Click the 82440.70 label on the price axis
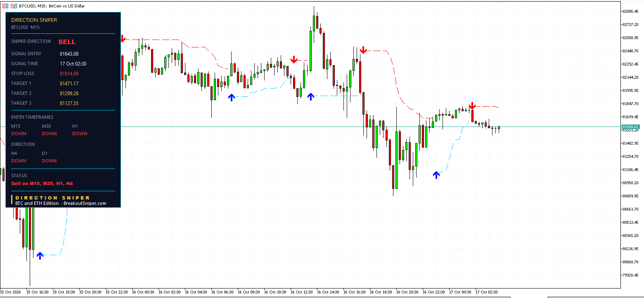This screenshot has height=298, width=644. (x=630, y=51)
